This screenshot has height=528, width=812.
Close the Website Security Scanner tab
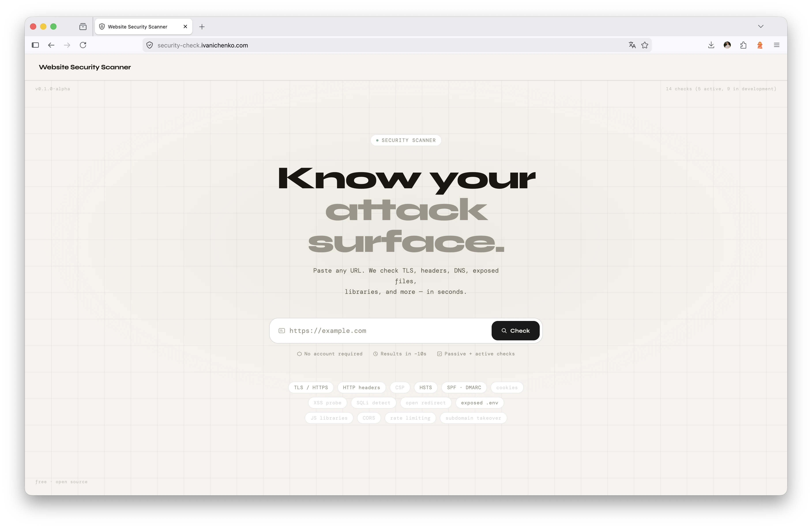click(185, 27)
